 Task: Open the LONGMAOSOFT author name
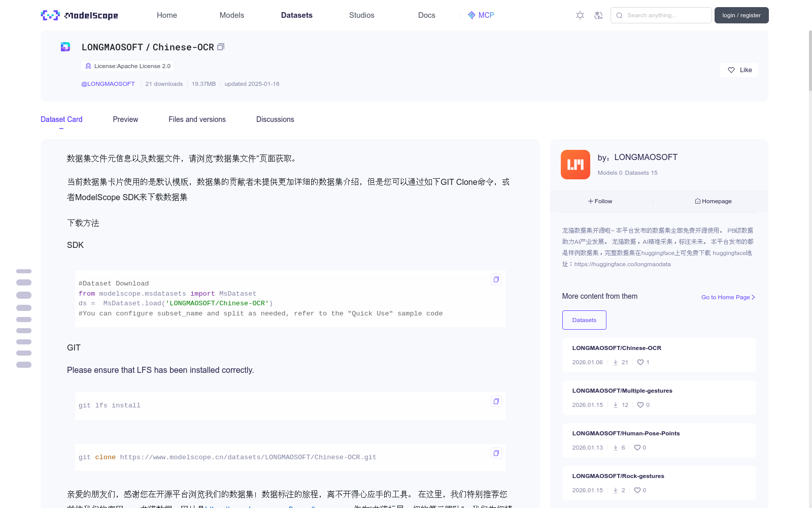646,157
